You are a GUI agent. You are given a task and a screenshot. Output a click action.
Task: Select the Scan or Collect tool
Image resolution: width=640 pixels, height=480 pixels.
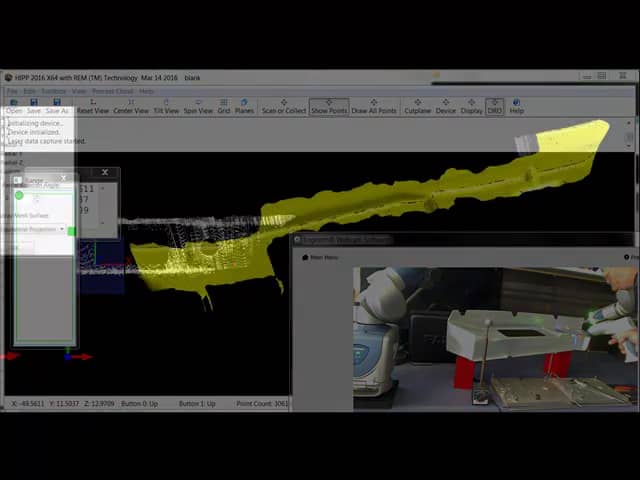coord(284,106)
